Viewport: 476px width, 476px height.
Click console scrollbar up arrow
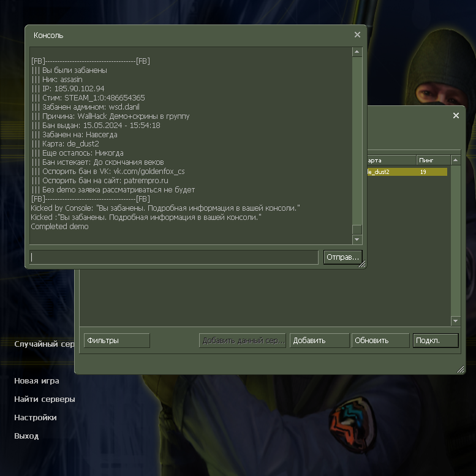point(357,52)
